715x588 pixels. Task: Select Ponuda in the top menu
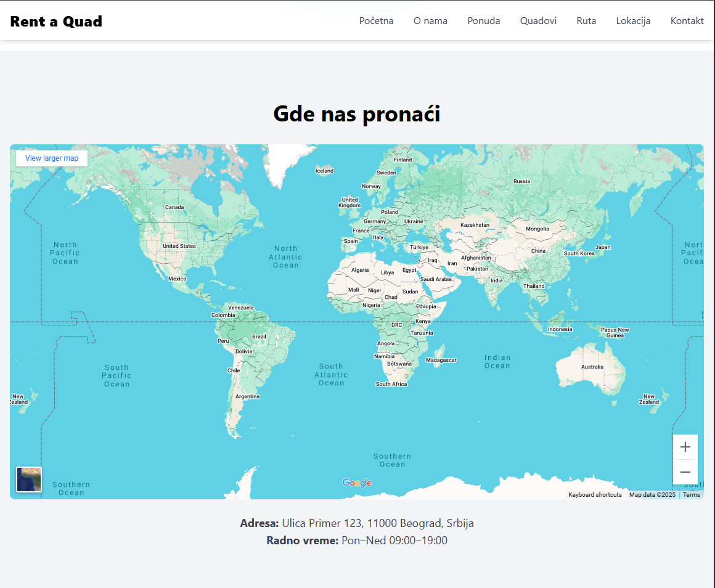coord(484,21)
